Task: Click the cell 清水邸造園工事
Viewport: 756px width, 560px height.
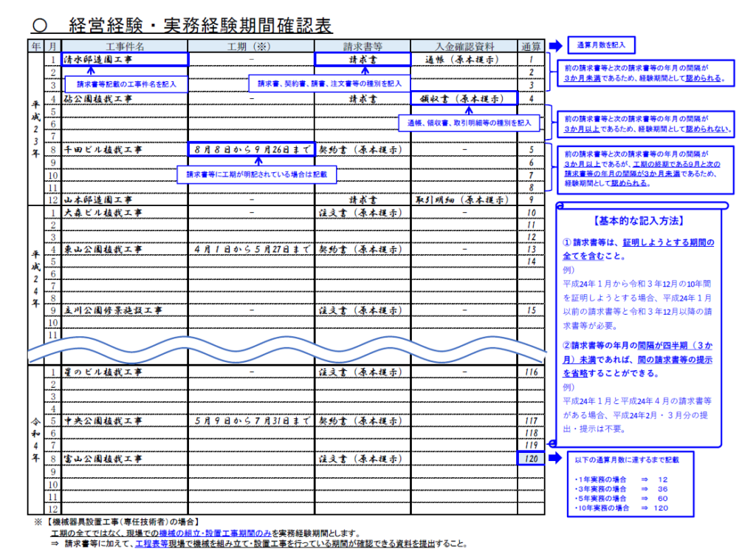Action: click(125, 59)
